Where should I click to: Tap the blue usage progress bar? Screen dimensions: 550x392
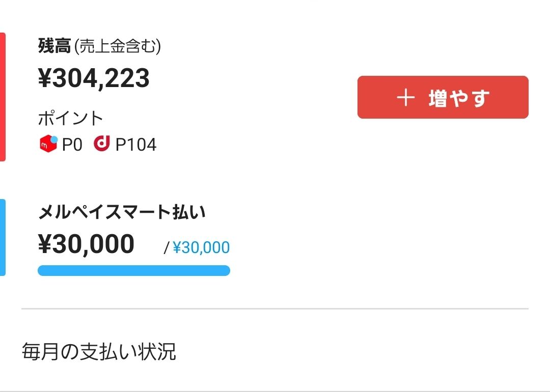(x=133, y=270)
